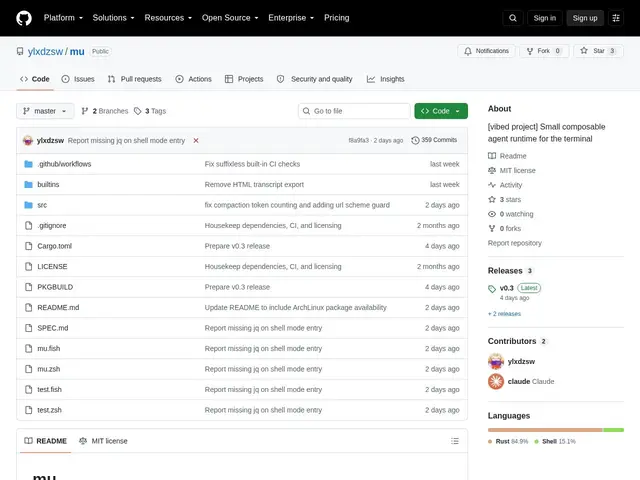640x480 pixels.
Task: Click the folder icon for src
Action: (28, 205)
